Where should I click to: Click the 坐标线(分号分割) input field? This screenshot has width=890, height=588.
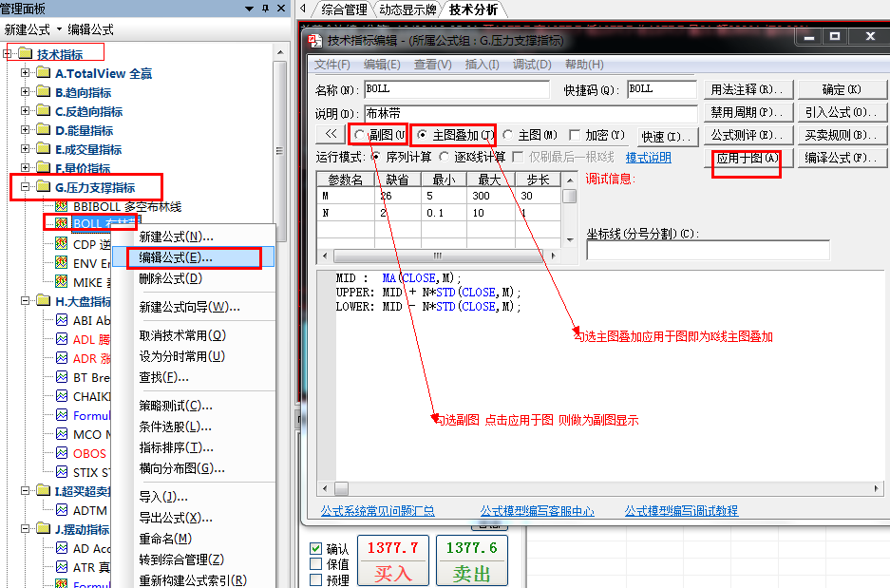pyautogui.click(x=708, y=250)
